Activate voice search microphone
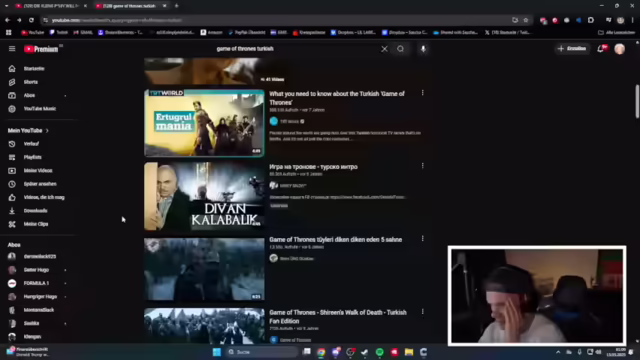 [x=423, y=49]
